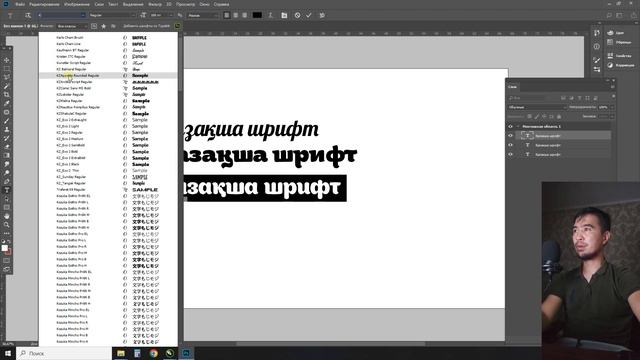Screen dimensions: 640x360
Task: Toggle Quick Mask mode in toolbar
Action: click(x=7, y=260)
